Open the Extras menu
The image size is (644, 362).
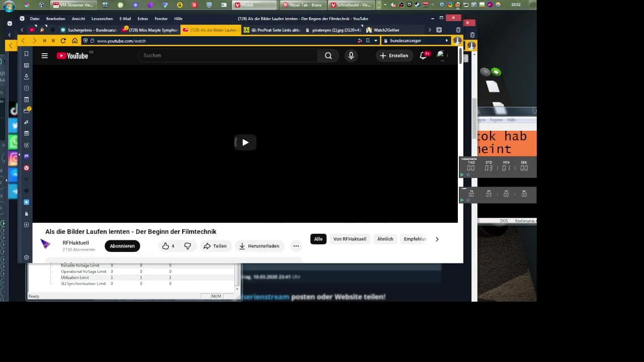pyautogui.click(x=143, y=19)
